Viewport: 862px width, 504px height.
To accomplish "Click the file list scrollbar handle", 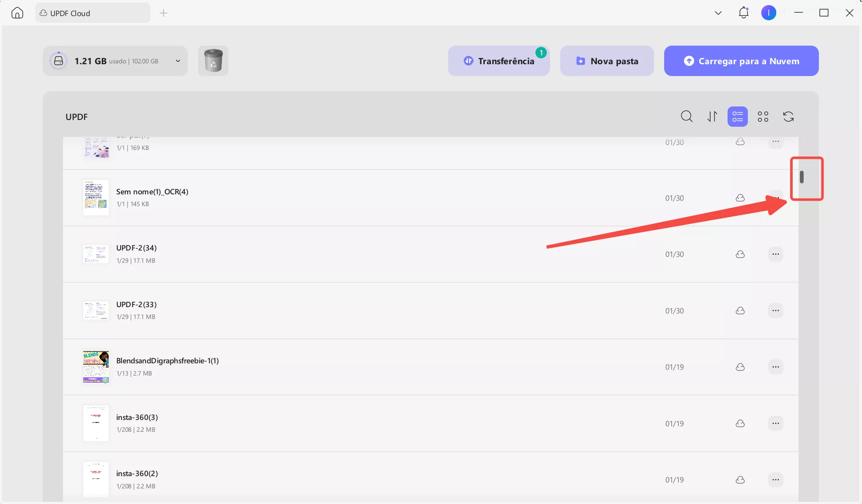I will pyautogui.click(x=802, y=177).
